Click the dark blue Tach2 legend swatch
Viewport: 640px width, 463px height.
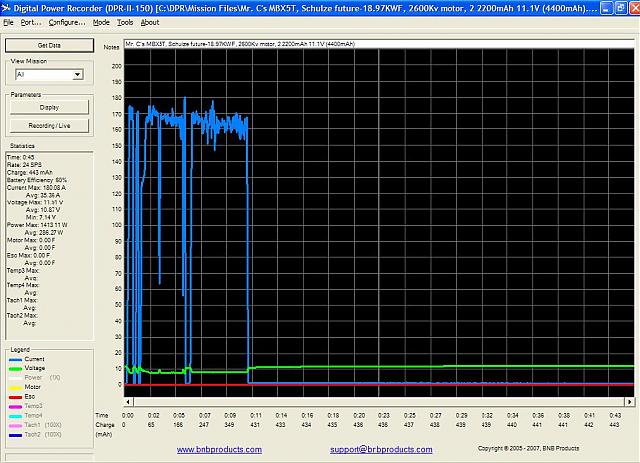point(13,437)
